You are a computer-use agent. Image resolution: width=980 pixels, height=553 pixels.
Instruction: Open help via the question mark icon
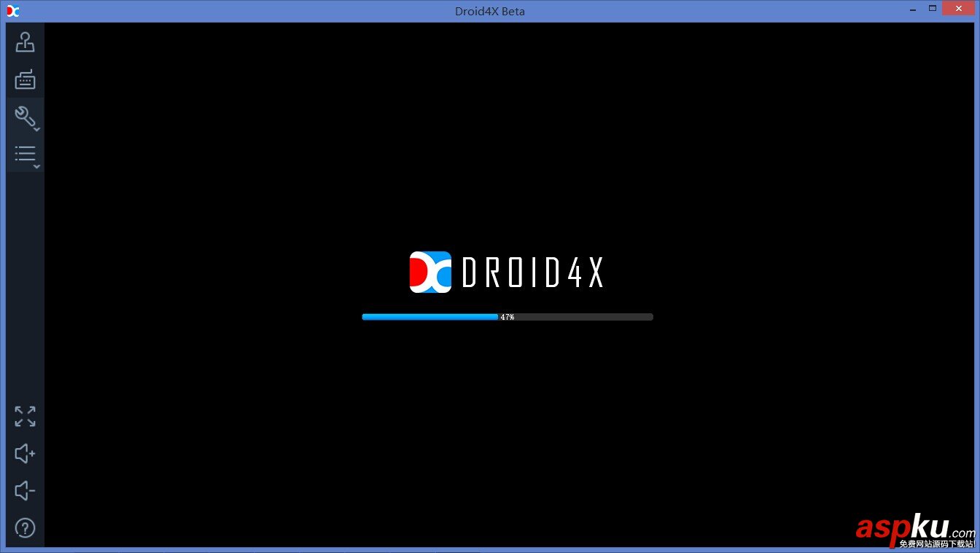click(25, 528)
